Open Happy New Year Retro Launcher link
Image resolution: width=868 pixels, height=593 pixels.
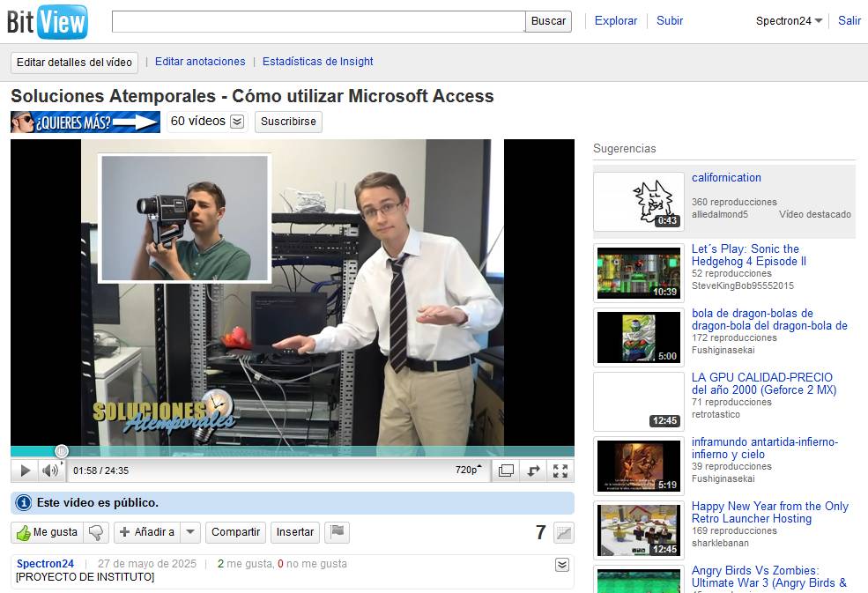[770, 512]
